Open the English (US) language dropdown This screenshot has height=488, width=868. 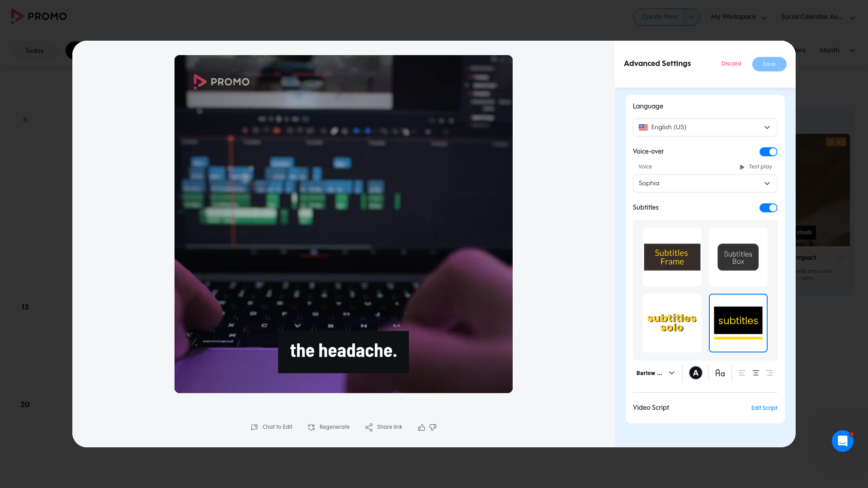click(705, 127)
